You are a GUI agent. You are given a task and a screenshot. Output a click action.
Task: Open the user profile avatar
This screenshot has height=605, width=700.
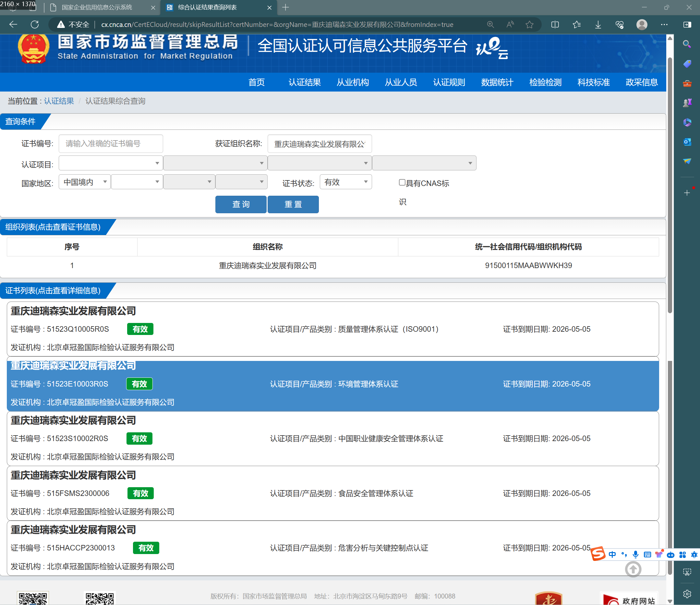[642, 24]
